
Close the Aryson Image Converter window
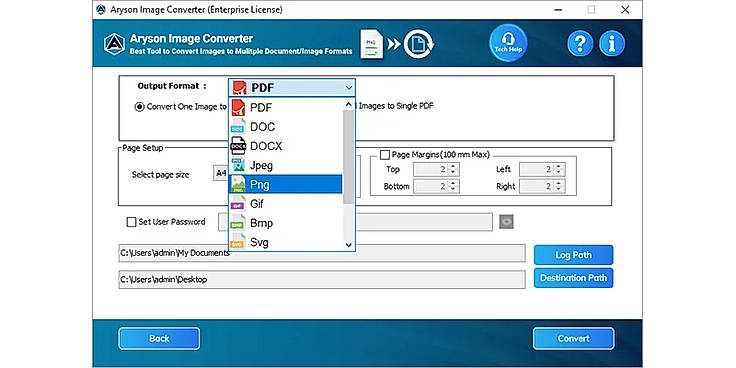tap(625, 9)
